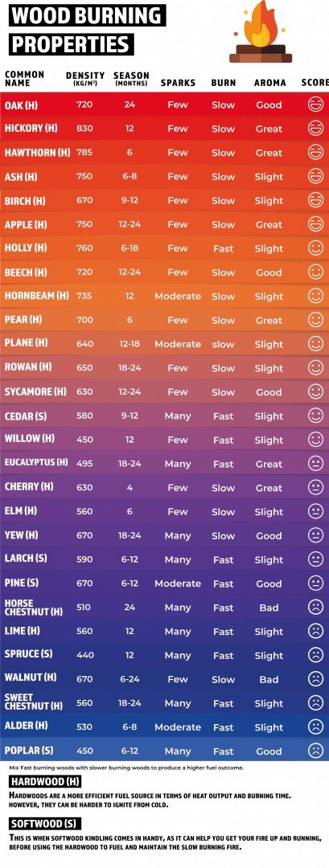Select the Density column header

pos(85,79)
